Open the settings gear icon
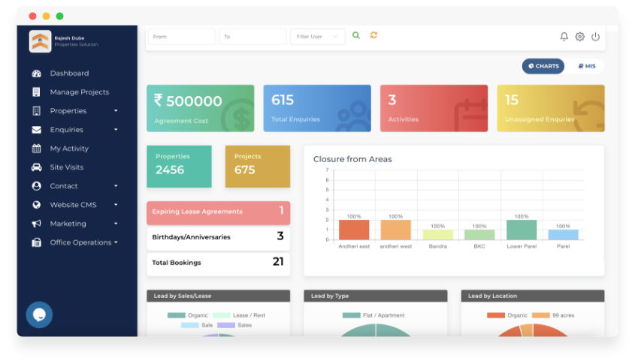The height and width of the screenshot is (364, 635). coord(579,37)
